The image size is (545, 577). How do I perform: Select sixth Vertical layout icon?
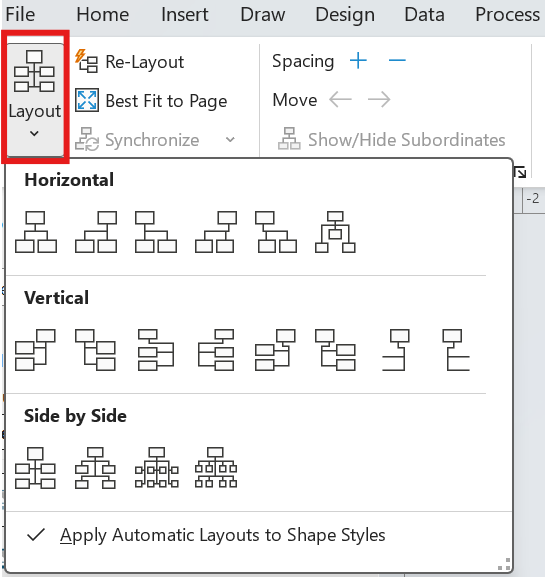335,350
